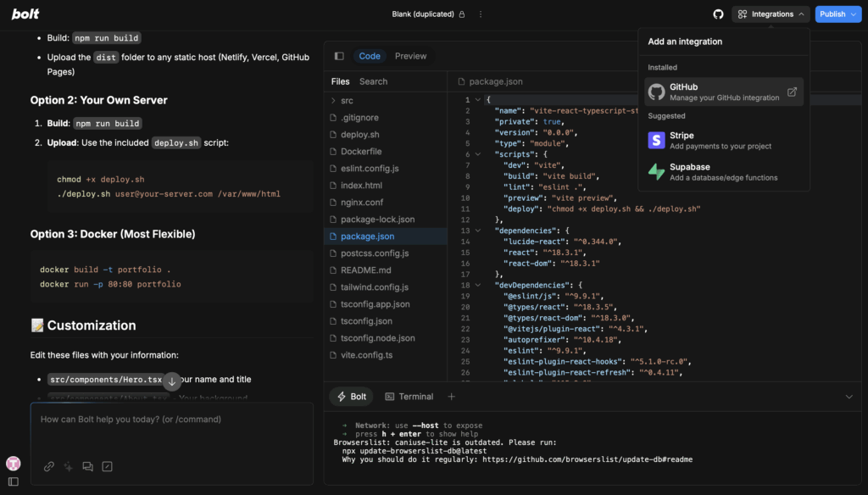Open vite.config.ts
Screen dimensions: 868x495
coord(386,355)
